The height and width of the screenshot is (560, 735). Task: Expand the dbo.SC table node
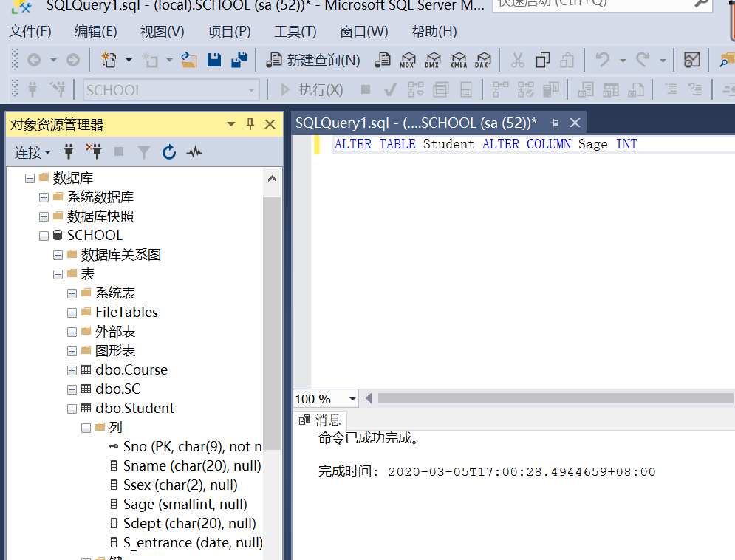click(x=72, y=389)
